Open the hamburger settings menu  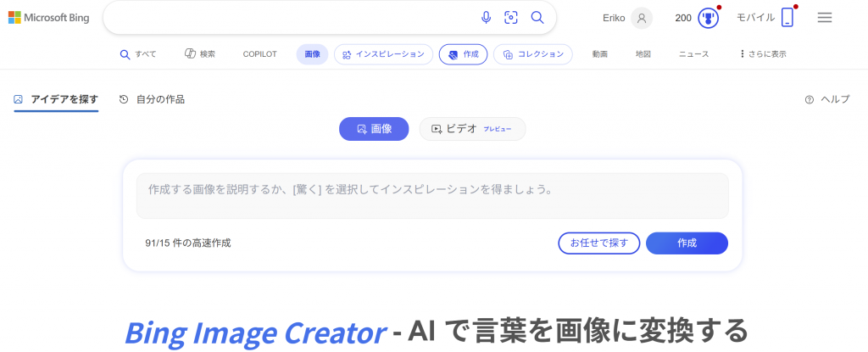click(825, 18)
